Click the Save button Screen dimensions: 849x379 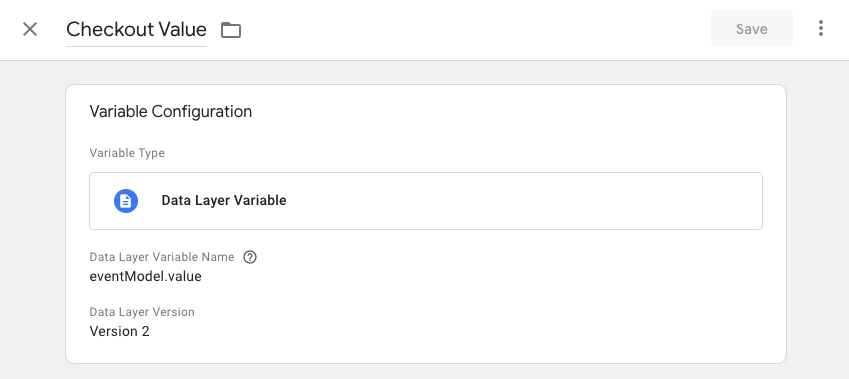(x=752, y=28)
